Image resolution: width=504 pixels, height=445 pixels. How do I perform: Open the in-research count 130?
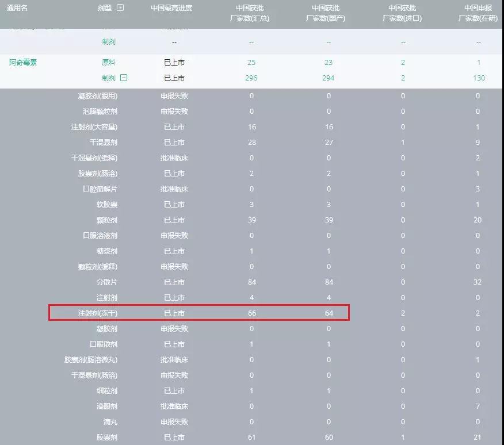pos(478,78)
